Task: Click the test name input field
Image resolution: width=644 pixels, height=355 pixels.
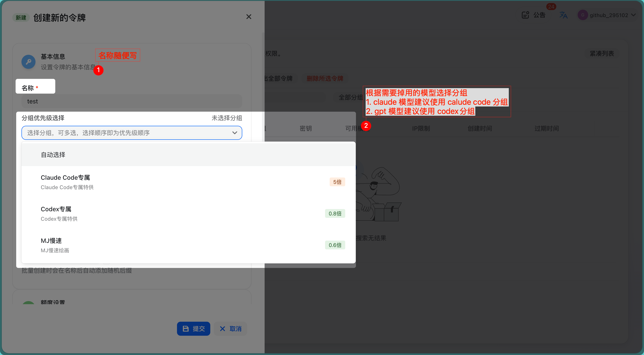Action: (x=132, y=101)
